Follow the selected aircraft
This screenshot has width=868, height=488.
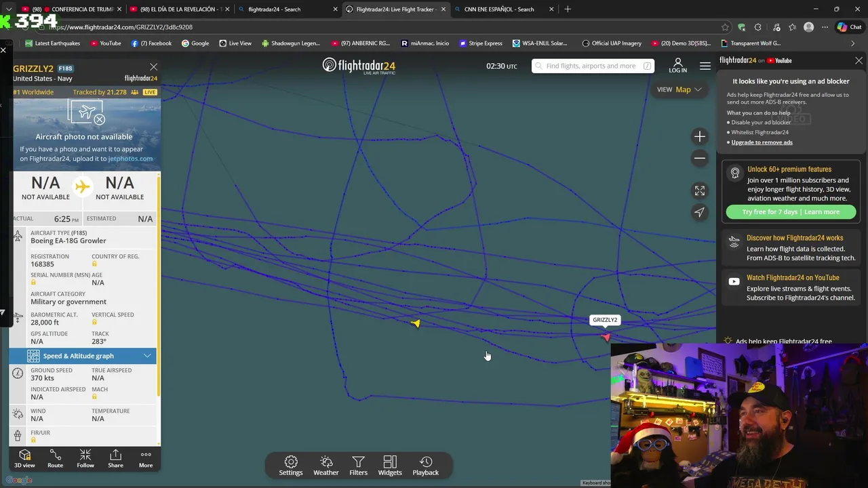[x=85, y=458]
